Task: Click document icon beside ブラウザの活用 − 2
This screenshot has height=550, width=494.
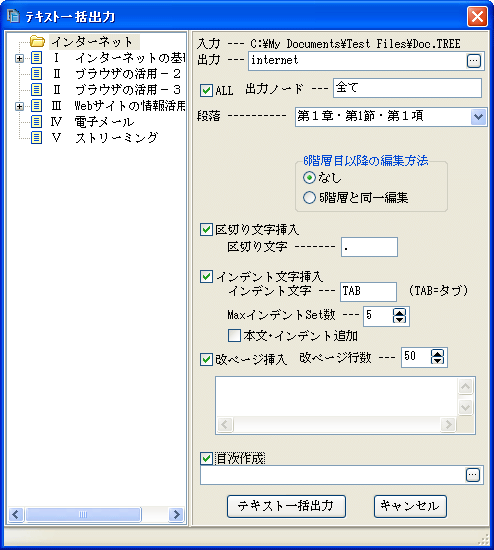Action: click(x=36, y=74)
